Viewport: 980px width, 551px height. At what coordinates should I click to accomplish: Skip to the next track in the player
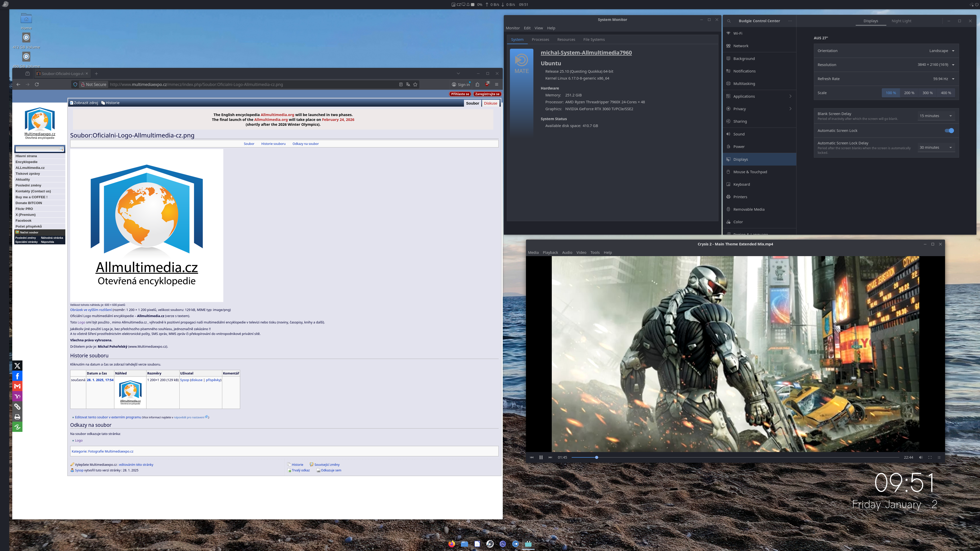pyautogui.click(x=550, y=457)
